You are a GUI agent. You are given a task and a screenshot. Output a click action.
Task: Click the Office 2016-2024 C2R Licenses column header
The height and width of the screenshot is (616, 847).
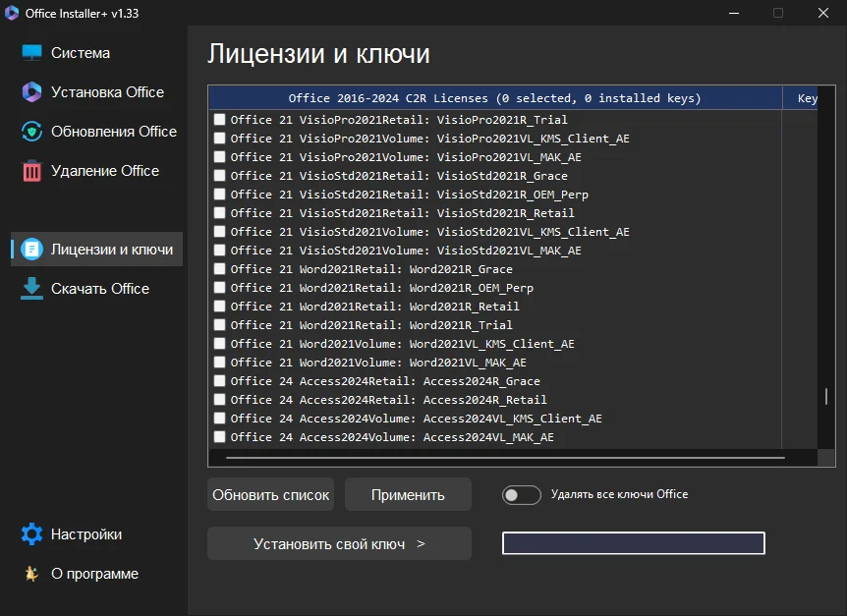click(x=494, y=98)
